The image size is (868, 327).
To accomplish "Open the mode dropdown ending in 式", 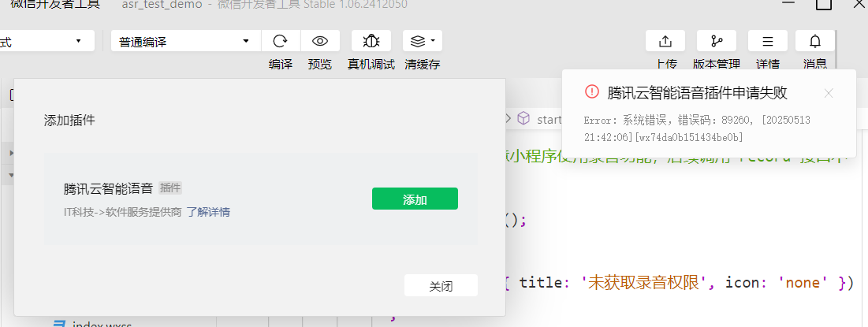I will pos(47,41).
